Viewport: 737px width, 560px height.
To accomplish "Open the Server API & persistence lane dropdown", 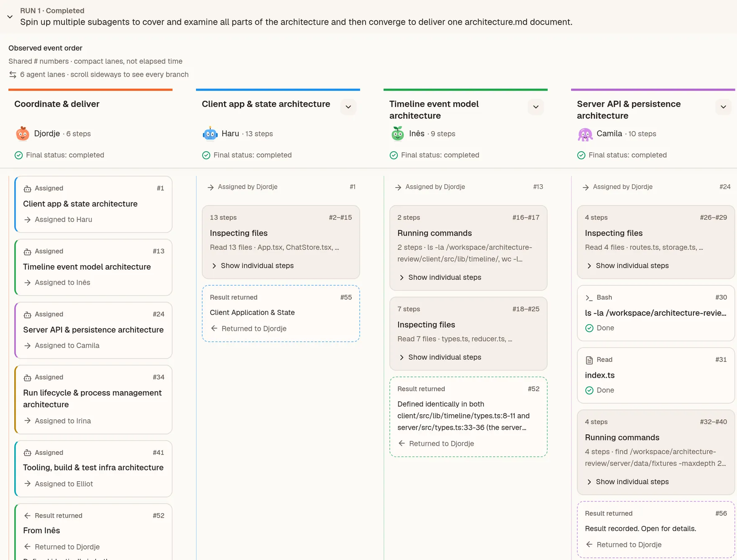I will [724, 107].
